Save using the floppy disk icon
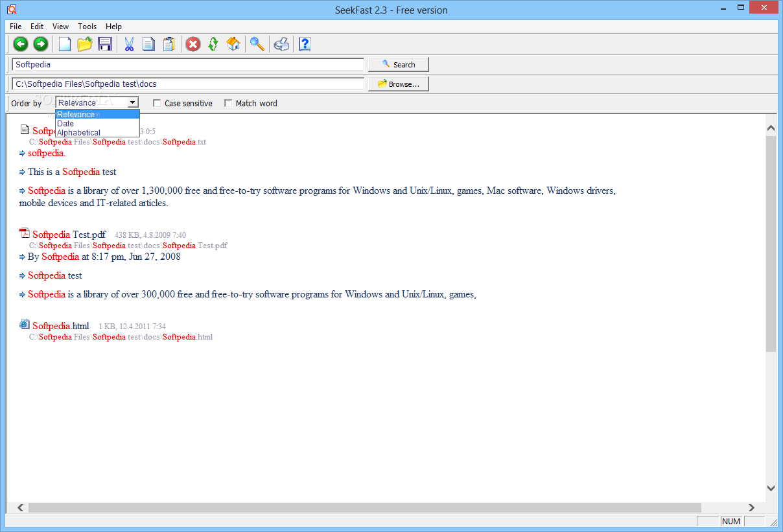 coord(105,44)
